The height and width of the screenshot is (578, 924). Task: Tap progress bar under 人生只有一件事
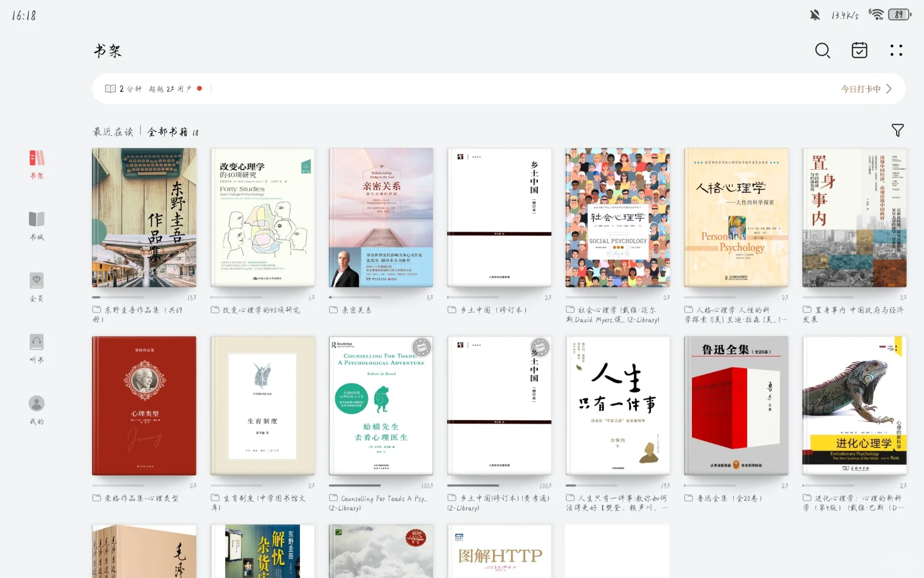592,485
